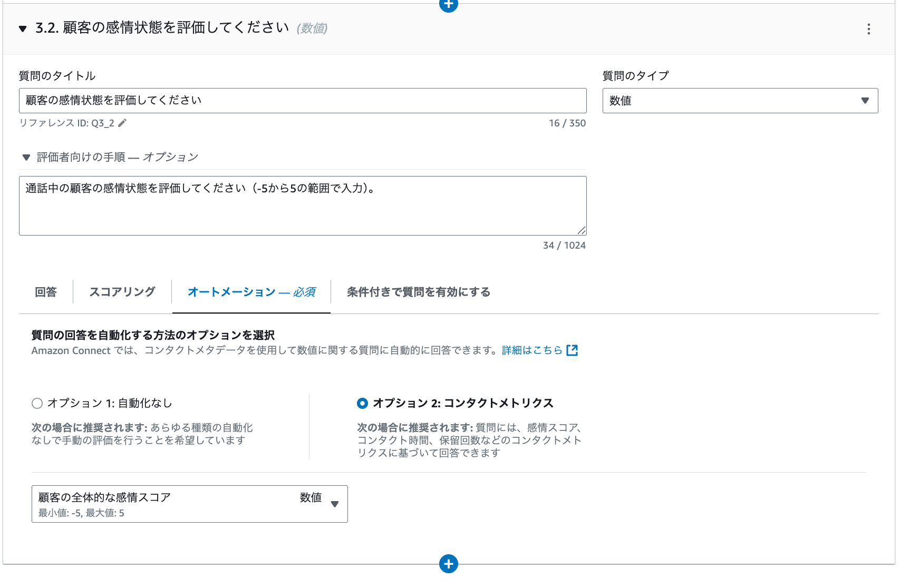Select オプション 1: 自動化なし radio
The height and width of the screenshot is (588, 910).
click(37, 404)
